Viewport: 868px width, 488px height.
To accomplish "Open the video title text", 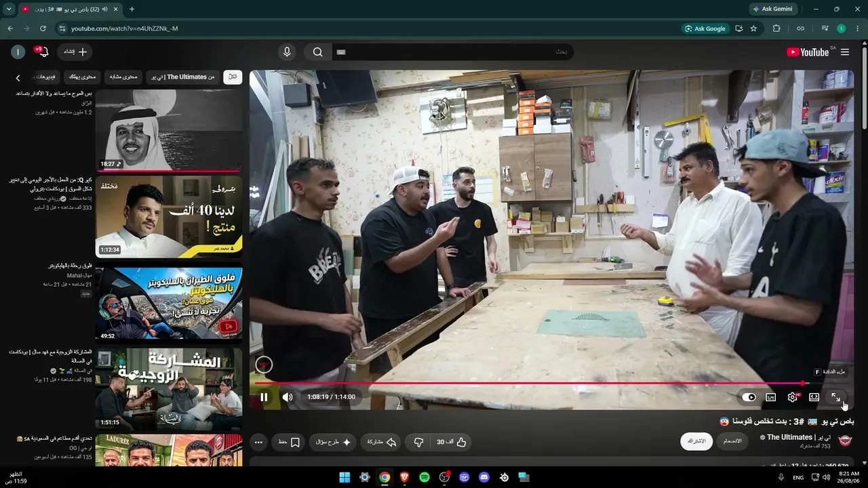I will point(787,421).
